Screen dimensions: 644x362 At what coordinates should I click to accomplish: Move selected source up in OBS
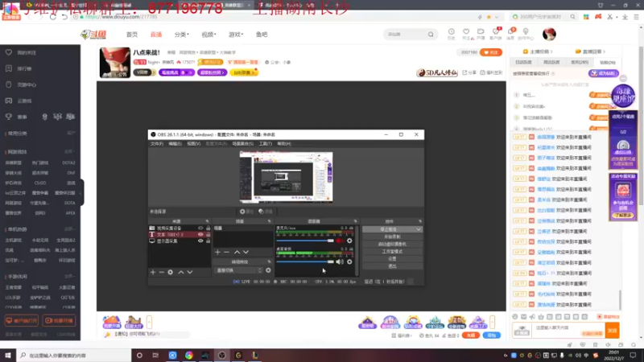pos(180,272)
